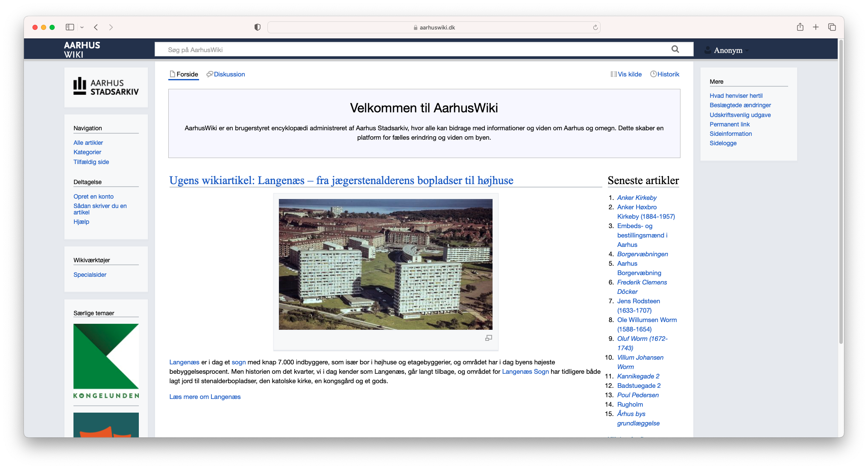Open the Anker Kirkeby article
The width and height of the screenshot is (868, 469).
[x=636, y=198]
